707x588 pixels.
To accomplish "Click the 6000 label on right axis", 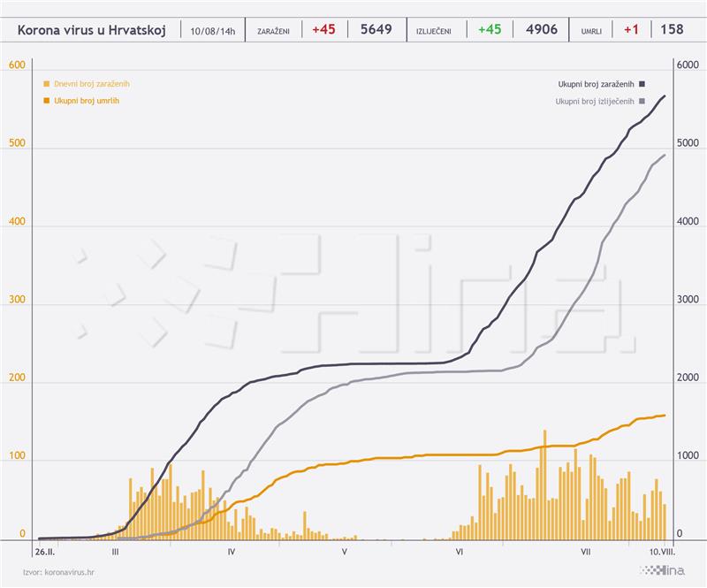I will [x=688, y=65].
